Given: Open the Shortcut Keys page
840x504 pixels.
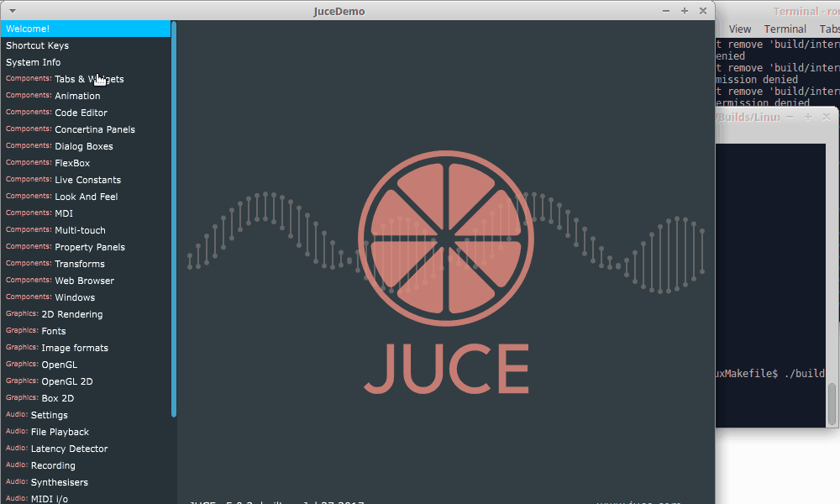Looking at the screenshot, I should (86, 45).
